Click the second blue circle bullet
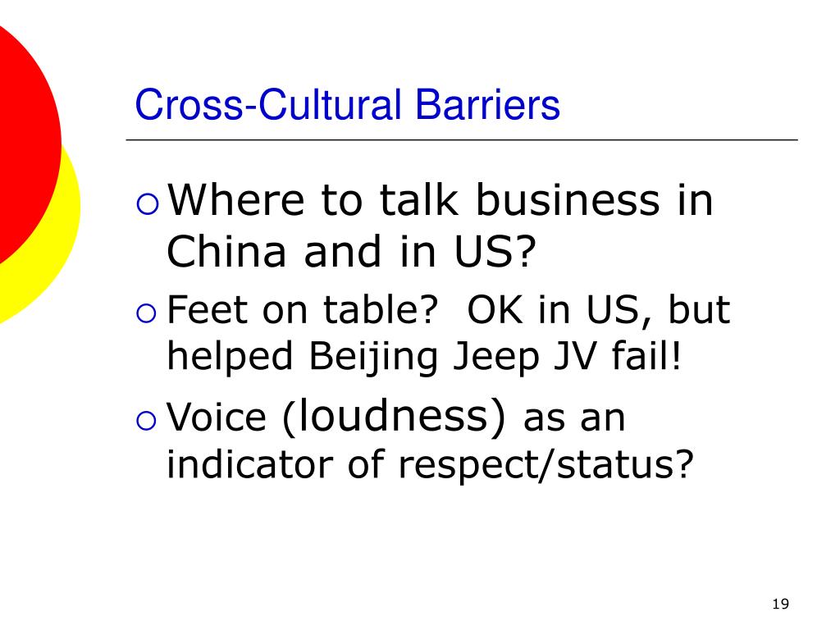The width and height of the screenshot is (840, 630). click(x=146, y=313)
